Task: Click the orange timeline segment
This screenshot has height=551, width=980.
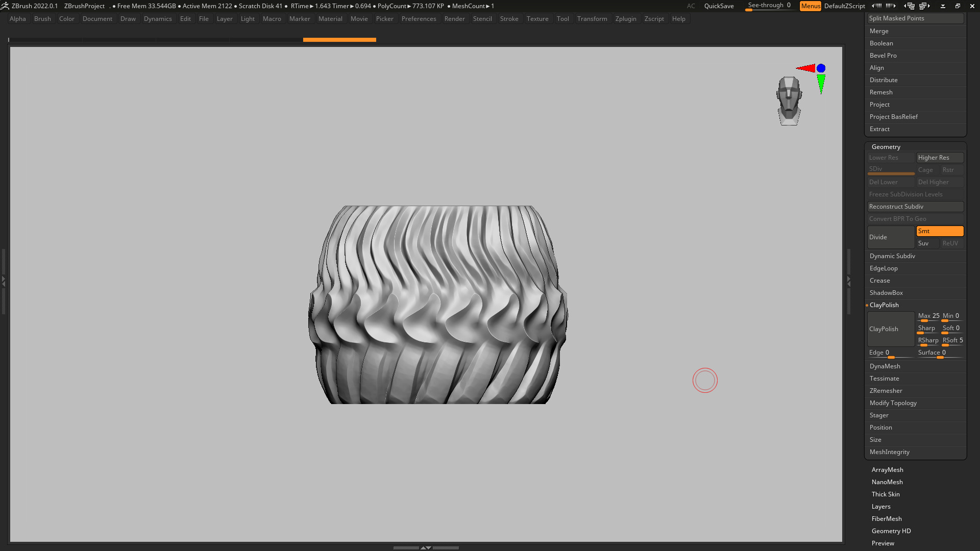Action: 339,40
